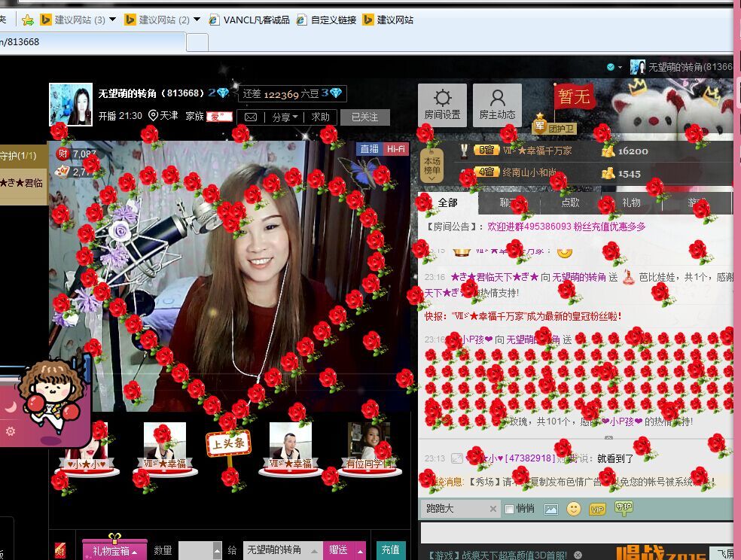Open the 房间设置 room settings panel
The width and height of the screenshot is (741, 560).
pos(442,105)
